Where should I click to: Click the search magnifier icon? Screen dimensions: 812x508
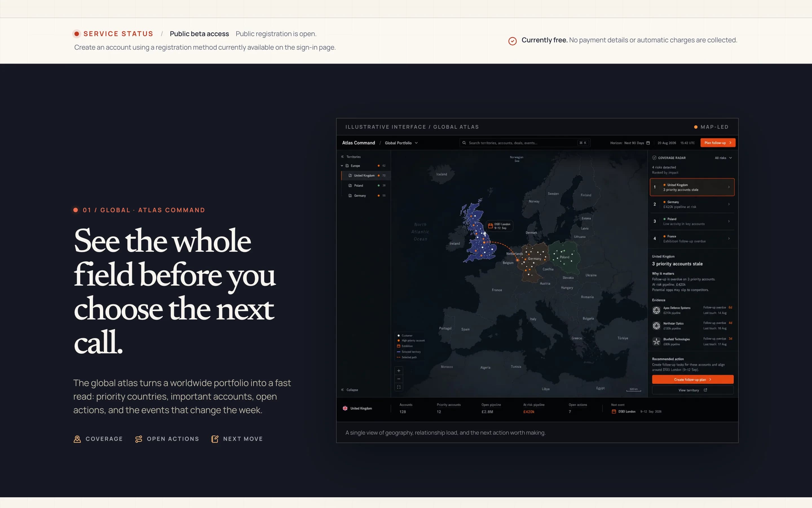point(464,143)
